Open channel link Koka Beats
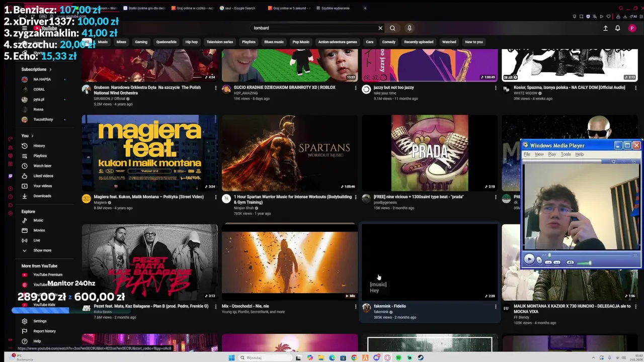This screenshot has height=362, width=644. coord(103,312)
